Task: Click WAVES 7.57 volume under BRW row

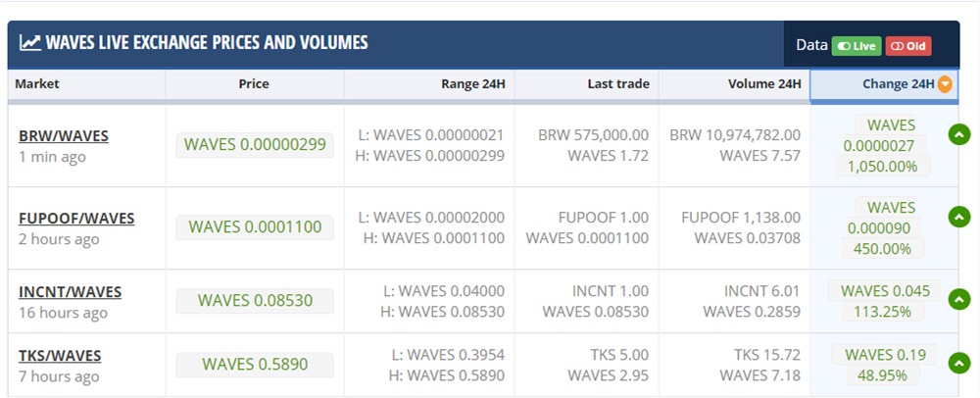Action: [760, 156]
